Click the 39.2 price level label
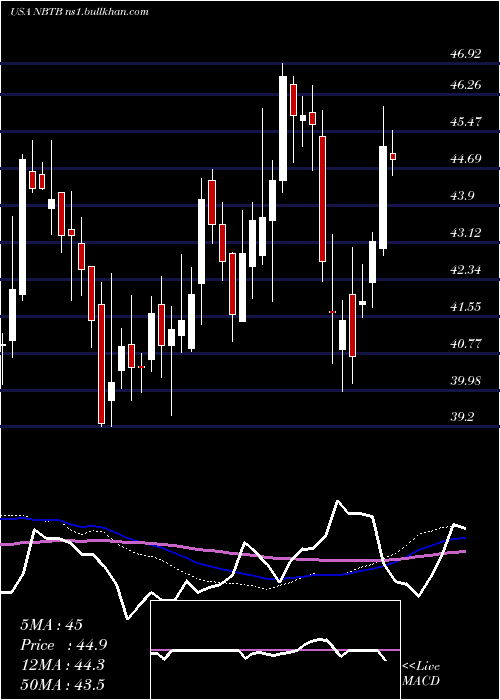The height and width of the screenshot is (700, 500). 463,417
